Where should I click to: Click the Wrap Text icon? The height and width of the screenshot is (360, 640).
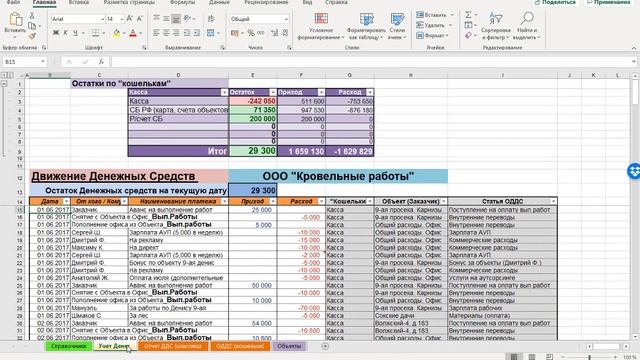(211, 19)
